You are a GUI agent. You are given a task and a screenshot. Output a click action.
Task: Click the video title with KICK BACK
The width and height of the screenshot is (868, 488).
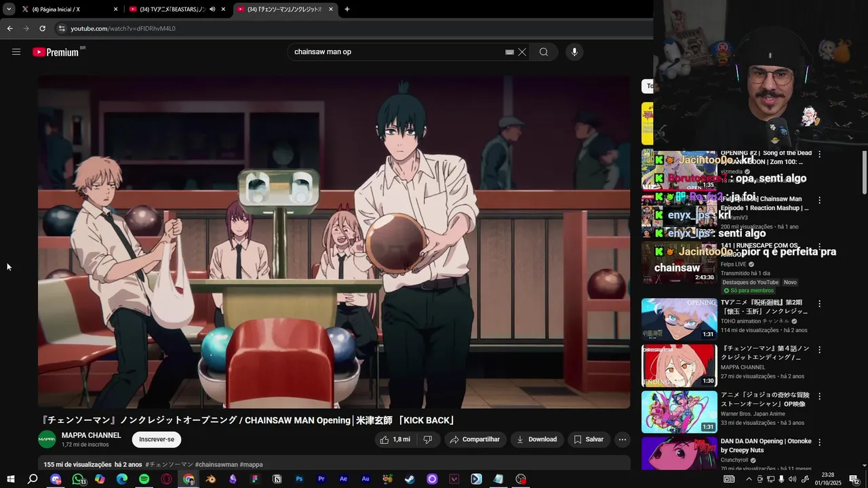(249, 420)
